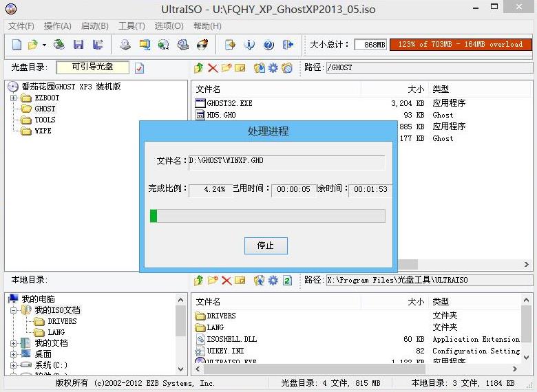Open the 帮助(H) menu
This screenshot has height=392, width=537.
pos(207,26)
